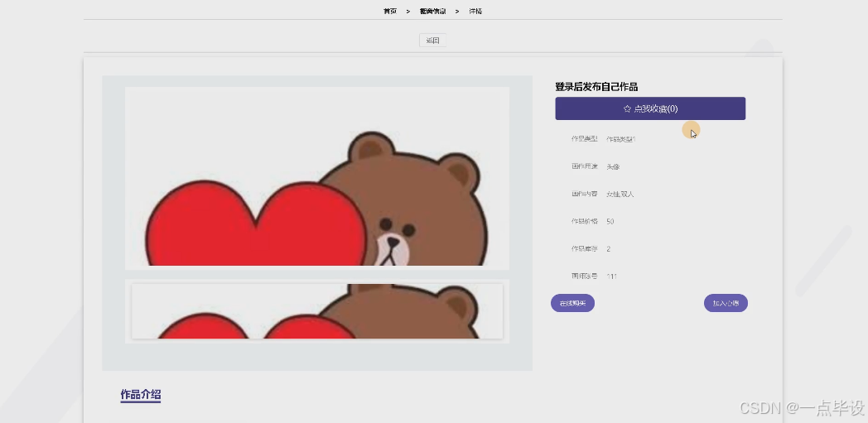This screenshot has height=423, width=868.
Task: Go to 首页 in the breadcrumb
Action: pyautogui.click(x=390, y=11)
